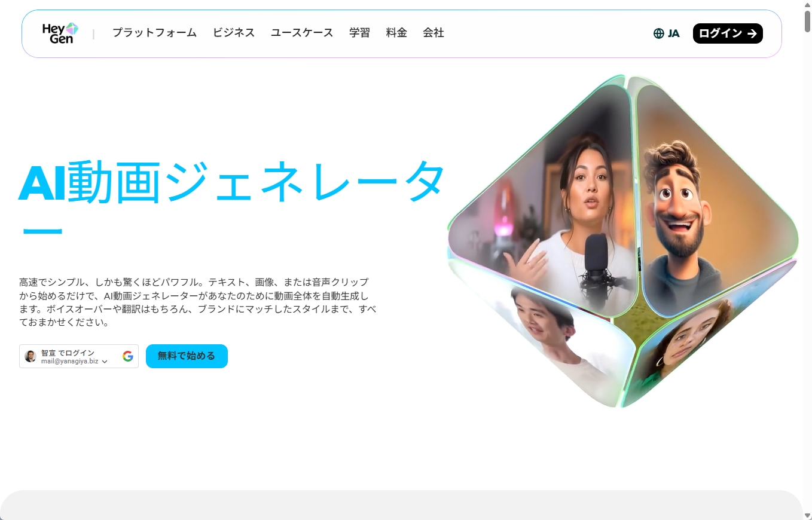Select 料金 in the navigation bar
The width and height of the screenshot is (812, 520).
pyautogui.click(x=396, y=33)
